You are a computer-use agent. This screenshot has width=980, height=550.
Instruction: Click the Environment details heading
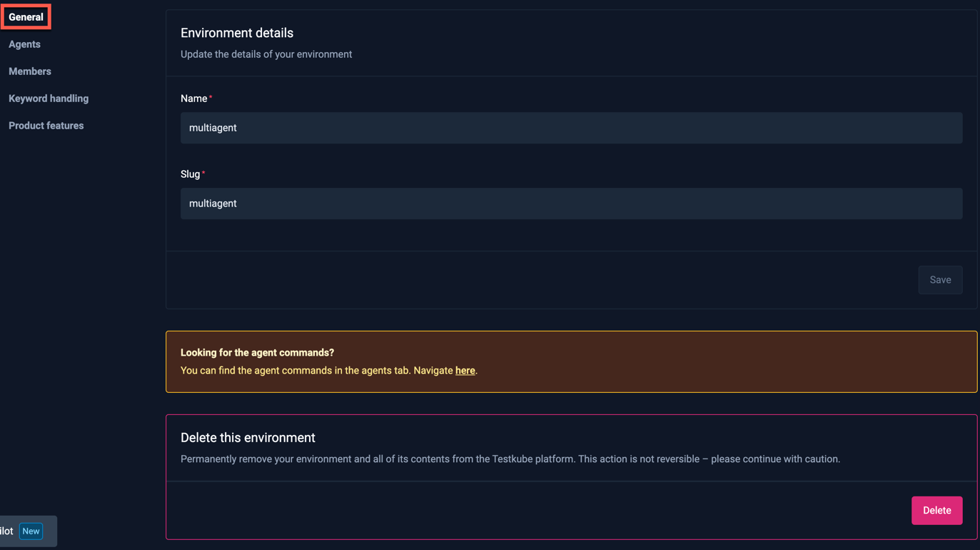click(236, 32)
